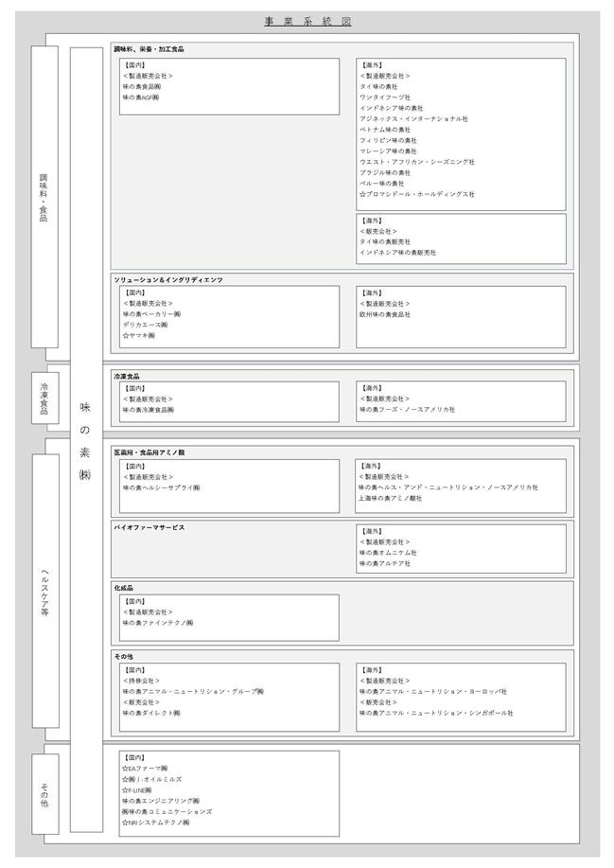614x868 pixels.
Task: Click the text '☆プロマシドール・ホールディングス社'
Action: [x=417, y=194]
